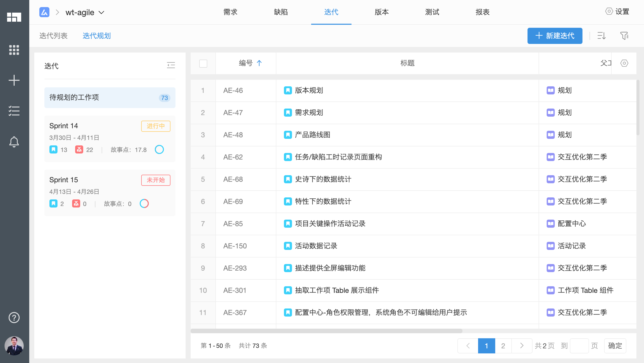Sort by 编号 column header arrow

[259, 63]
